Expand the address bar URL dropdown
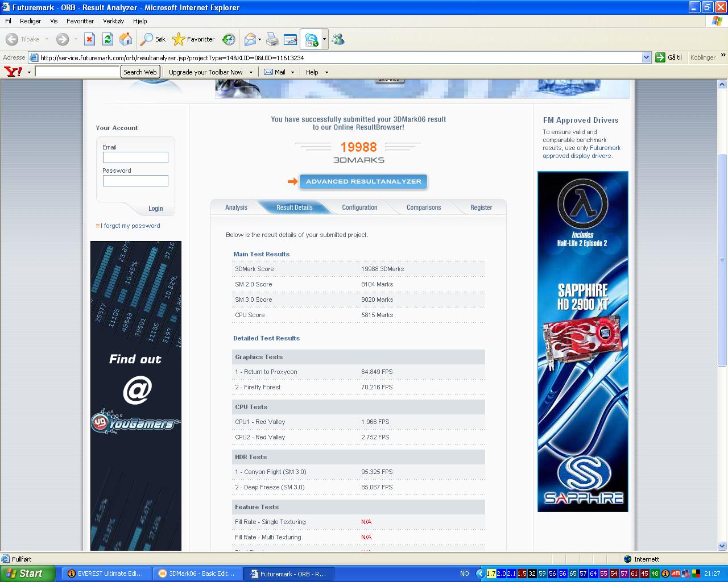This screenshot has width=728, height=582. click(646, 57)
